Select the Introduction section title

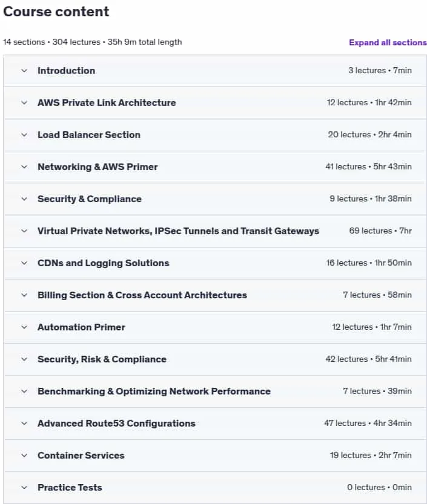coord(66,71)
